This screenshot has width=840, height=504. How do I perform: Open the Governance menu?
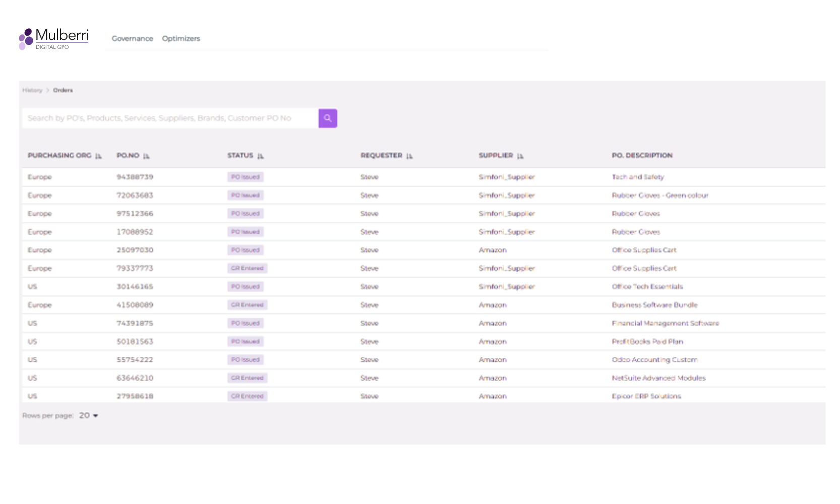132,39
